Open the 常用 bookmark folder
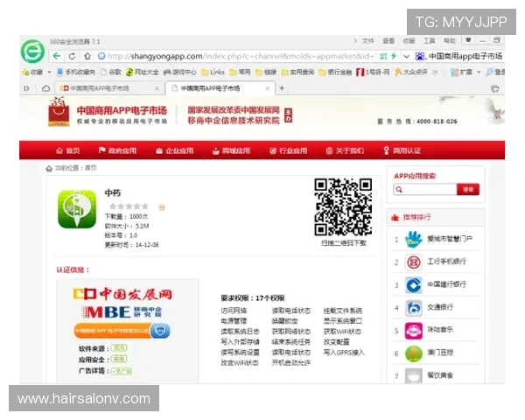 pyautogui.click(x=240, y=72)
